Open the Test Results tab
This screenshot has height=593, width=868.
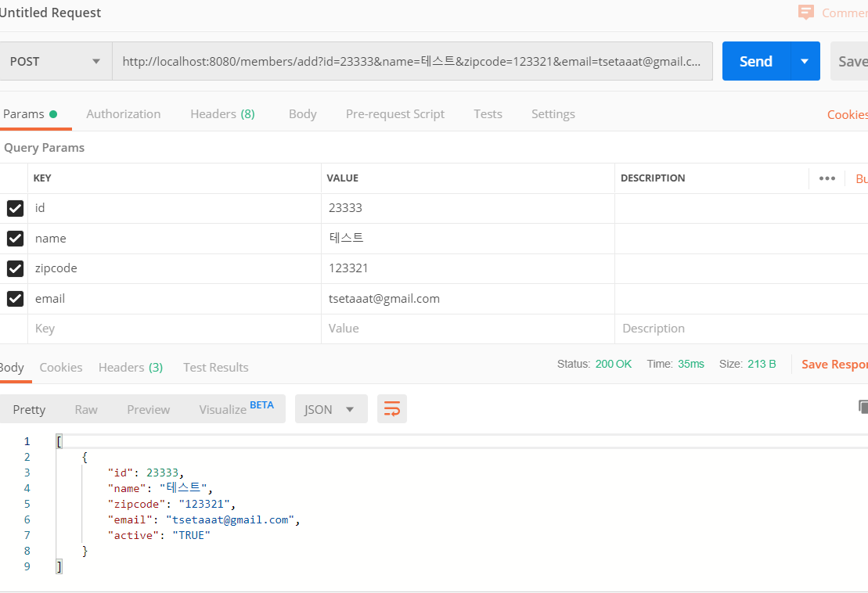pos(216,368)
